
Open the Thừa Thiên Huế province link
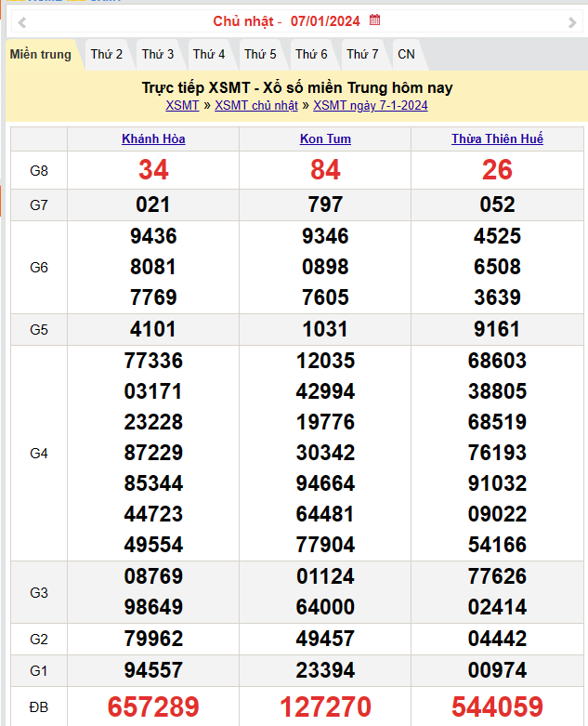[x=497, y=139]
